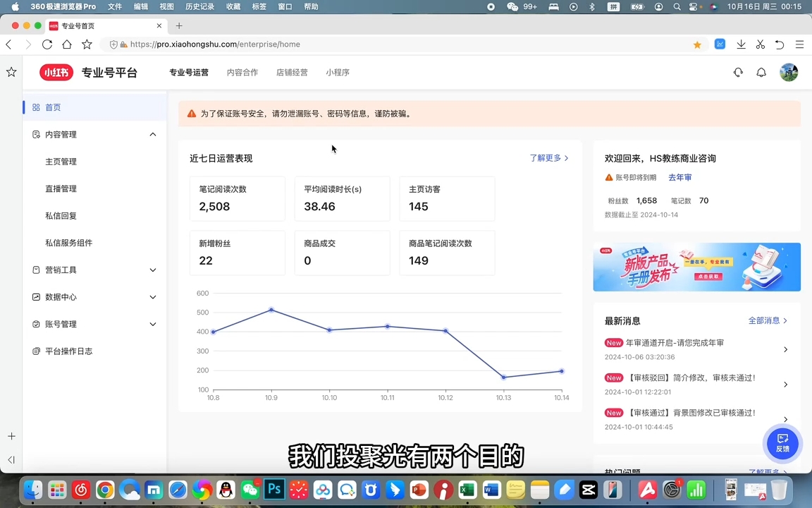This screenshot has height=508, width=812.
Task: Click the user avatar photo
Action: coord(789,72)
